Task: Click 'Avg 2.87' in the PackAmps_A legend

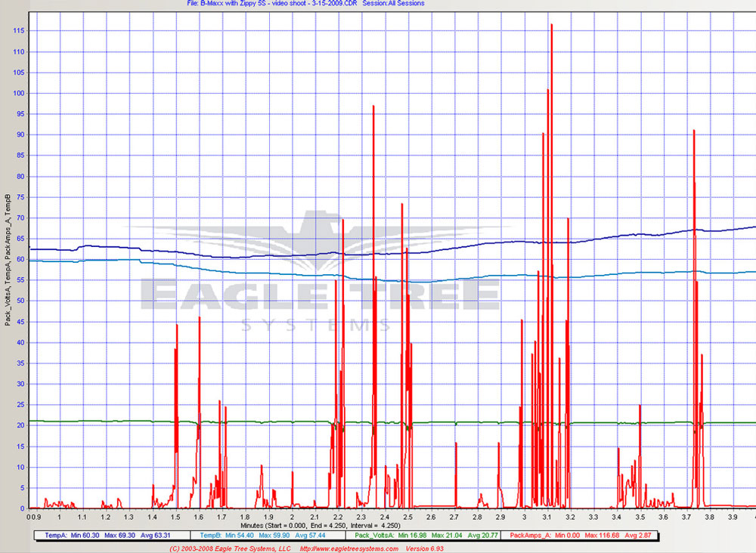Action: [638, 536]
